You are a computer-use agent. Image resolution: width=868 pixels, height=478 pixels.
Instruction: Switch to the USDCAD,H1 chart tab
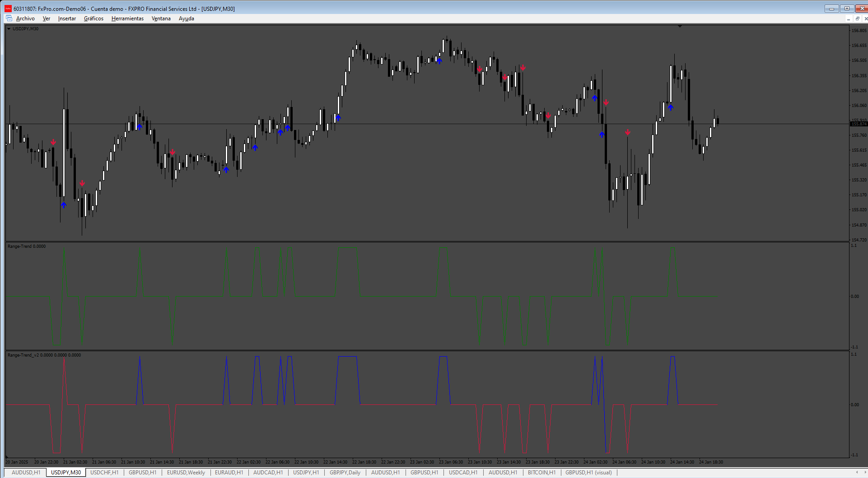click(463, 473)
